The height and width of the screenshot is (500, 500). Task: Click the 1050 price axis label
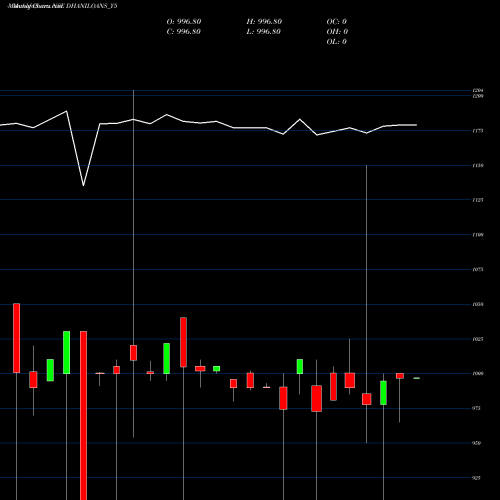[x=478, y=304]
